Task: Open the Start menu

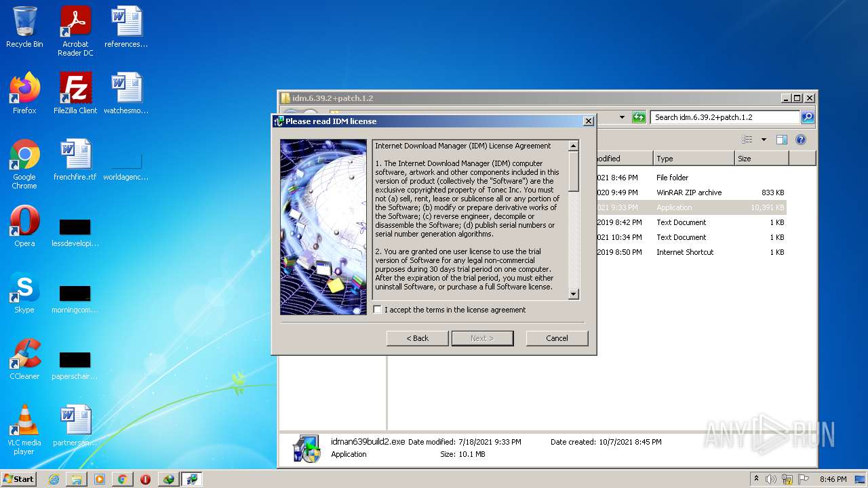Action: [18, 479]
